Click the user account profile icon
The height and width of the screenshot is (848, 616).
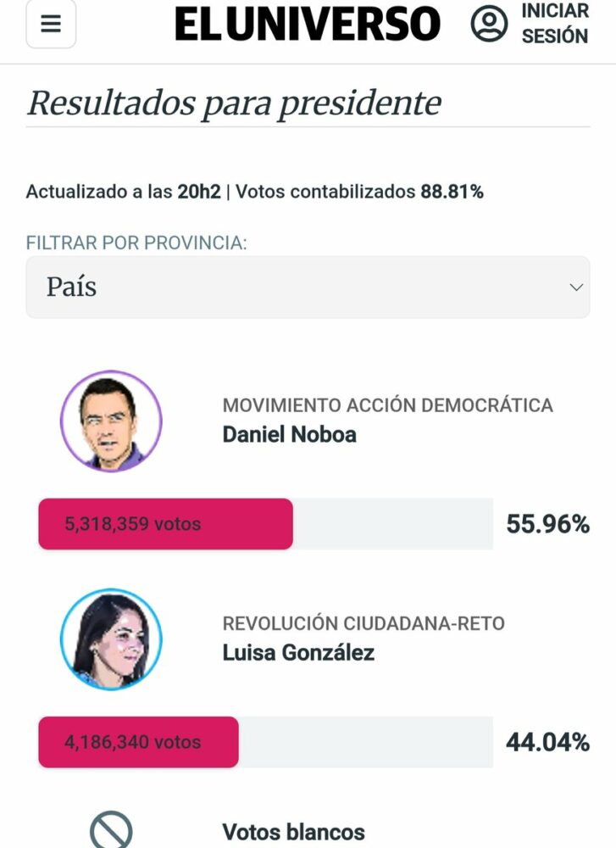(489, 24)
